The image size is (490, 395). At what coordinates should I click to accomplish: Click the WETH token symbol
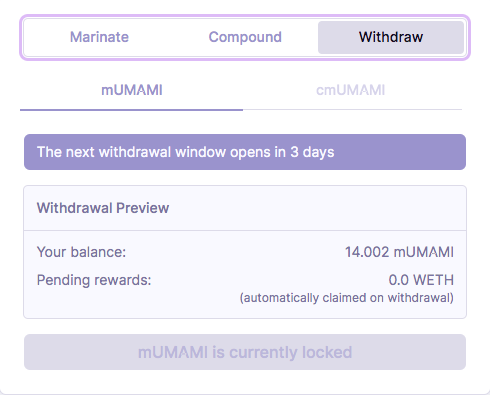[433, 280]
